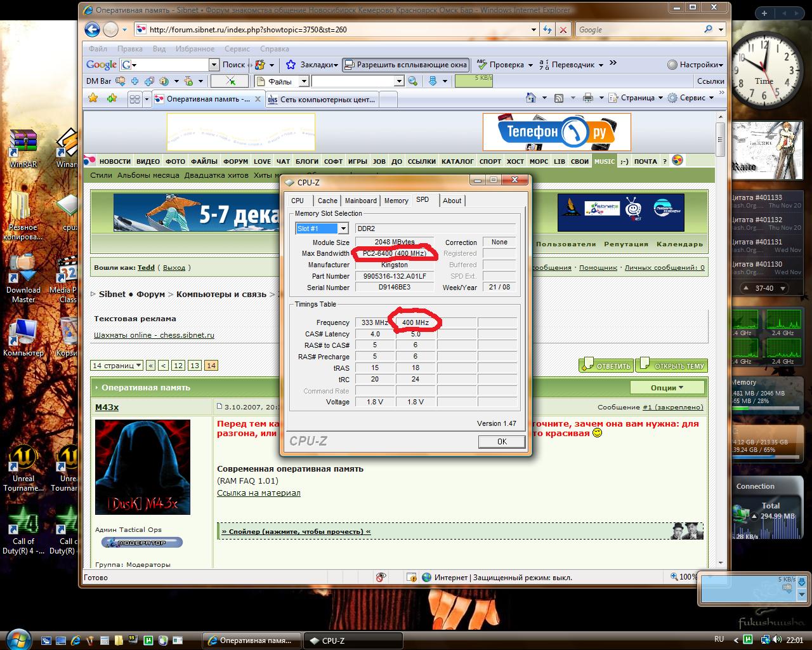This screenshot has width=812, height=650.
Task: Open the M43x user profile link
Action: pos(107,407)
